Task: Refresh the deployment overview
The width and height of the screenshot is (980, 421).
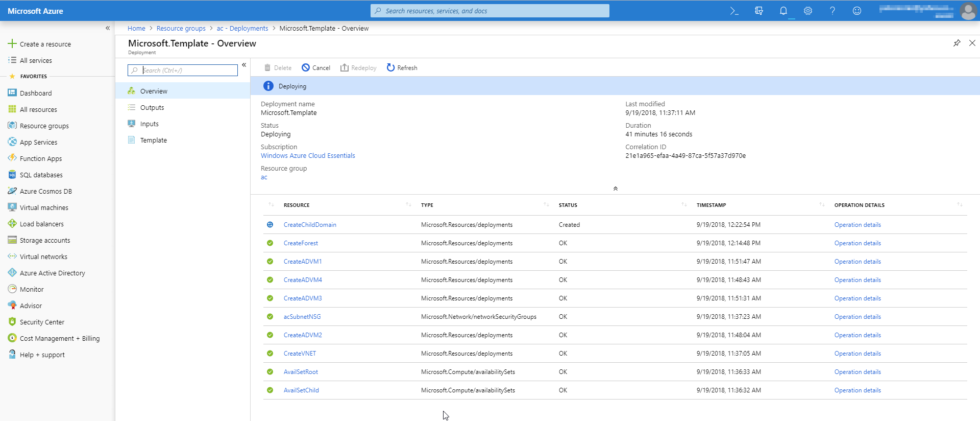Action: (402, 67)
